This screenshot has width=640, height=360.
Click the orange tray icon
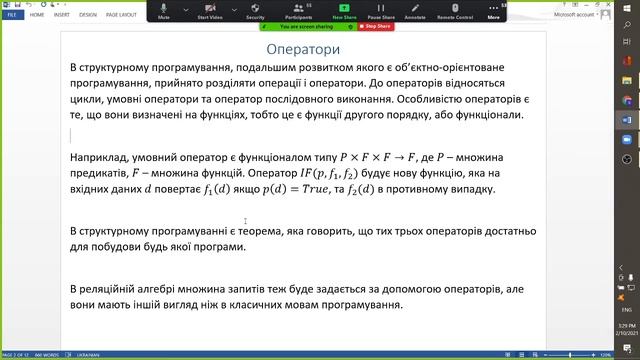(621, 298)
